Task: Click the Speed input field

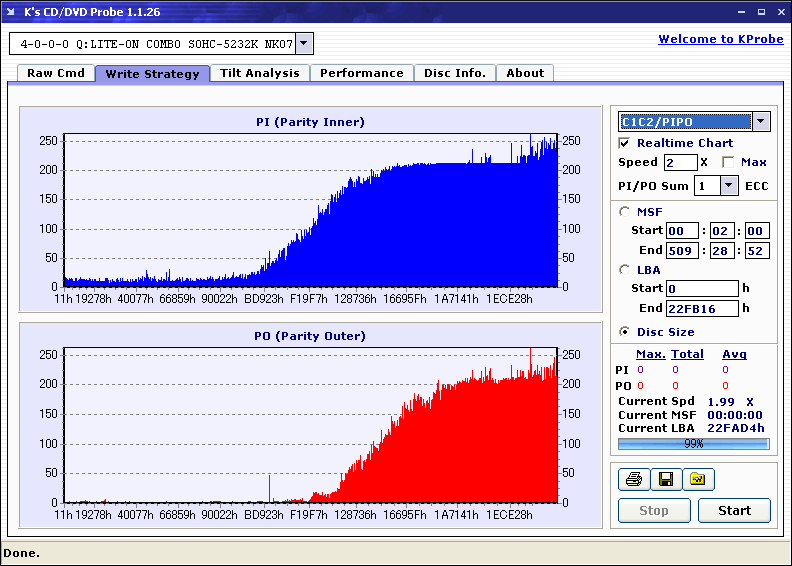Action: coord(680,163)
